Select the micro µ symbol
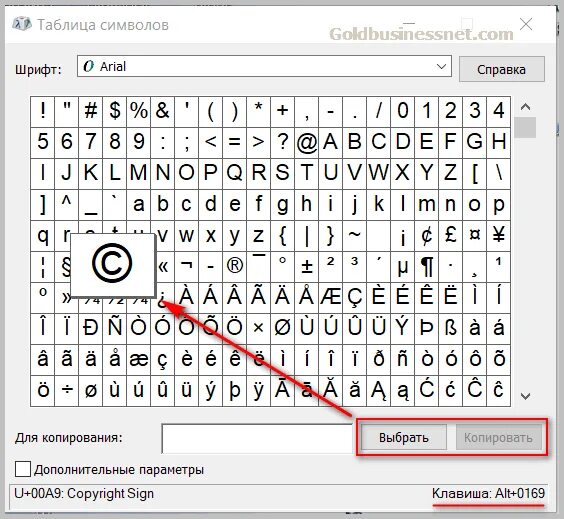This screenshot has width=564, height=519. click(x=402, y=267)
